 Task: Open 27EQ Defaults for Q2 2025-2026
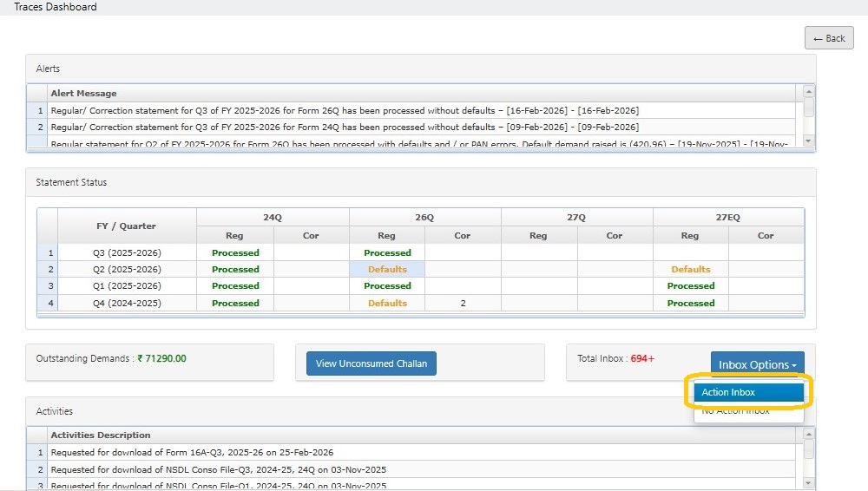[x=690, y=270]
